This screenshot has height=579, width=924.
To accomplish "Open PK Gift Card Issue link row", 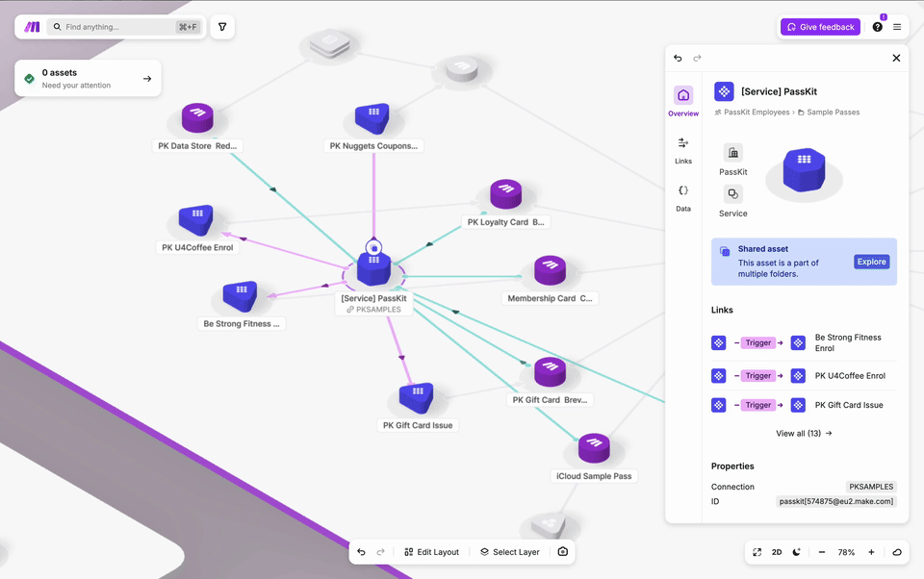I will point(804,405).
